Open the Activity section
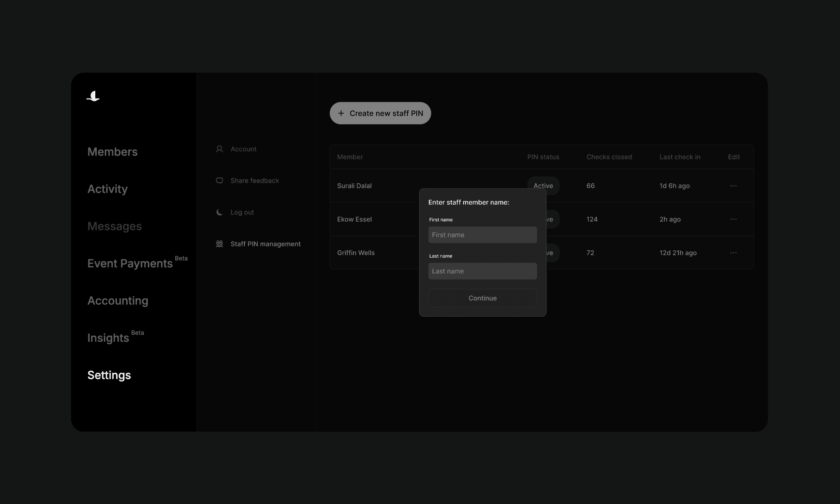This screenshot has width=840, height=504. point(107,189)
